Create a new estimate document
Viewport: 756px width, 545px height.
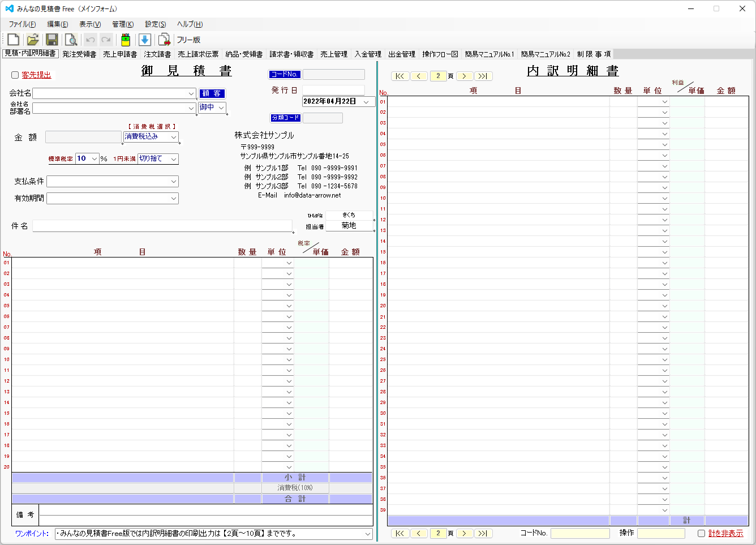12,38
